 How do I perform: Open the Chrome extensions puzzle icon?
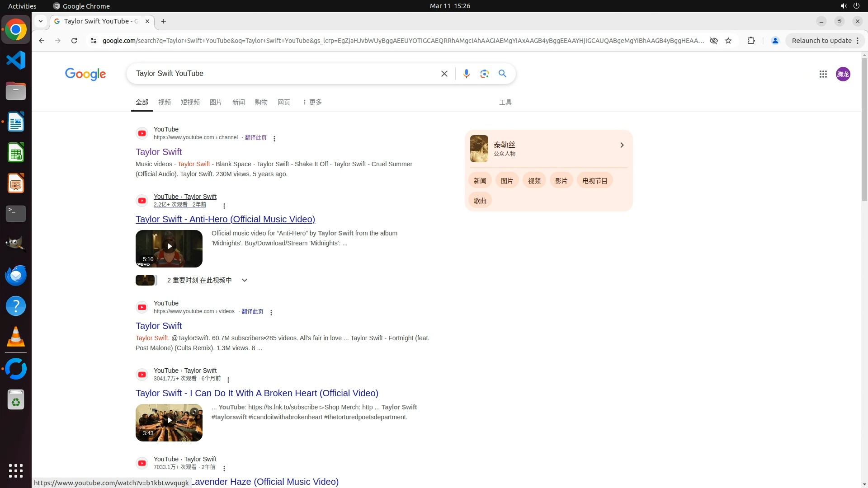click(751, 41)
